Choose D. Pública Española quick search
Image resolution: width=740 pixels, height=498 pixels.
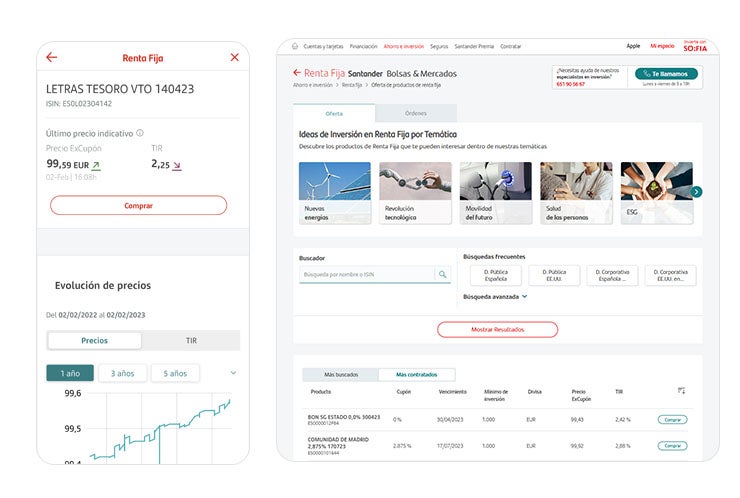pyautogui.click(x=496, y=275)
